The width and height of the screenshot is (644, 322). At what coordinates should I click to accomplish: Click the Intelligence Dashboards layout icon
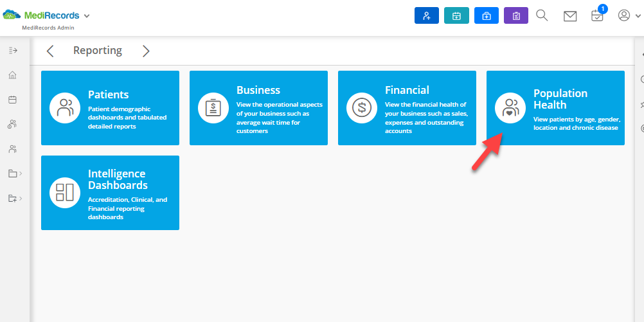point(65,193)
